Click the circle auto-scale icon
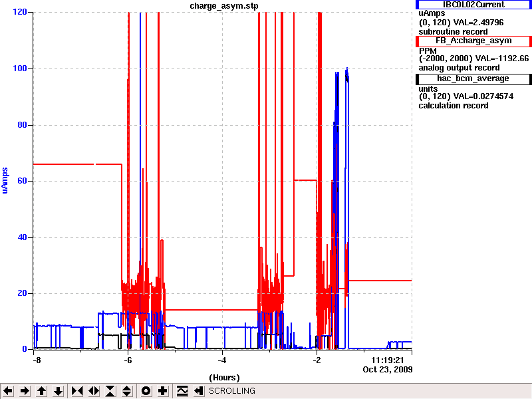The height and width of the screenshot is (399, 532). (146, 391)
